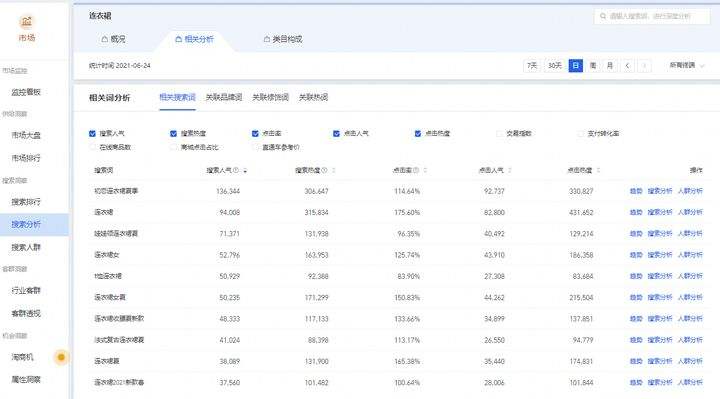Click 人群分析 link in the 71,371 row
This screenshot has width=720, height=399.
[690, 234]
